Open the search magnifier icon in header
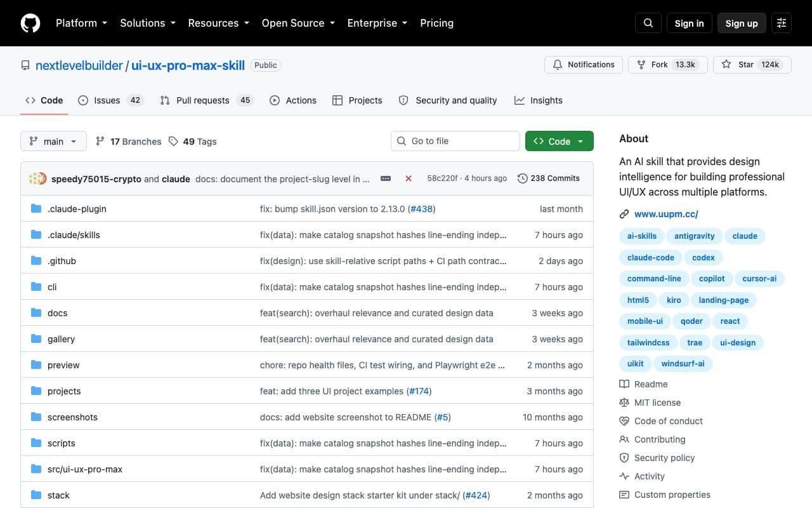812x508 pixels. [x=648, y=23]
